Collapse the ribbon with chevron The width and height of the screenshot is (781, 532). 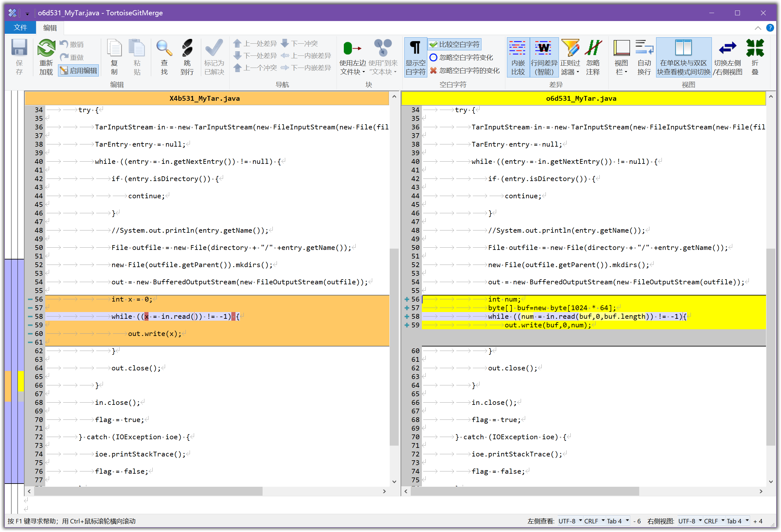tap(757, 28)
